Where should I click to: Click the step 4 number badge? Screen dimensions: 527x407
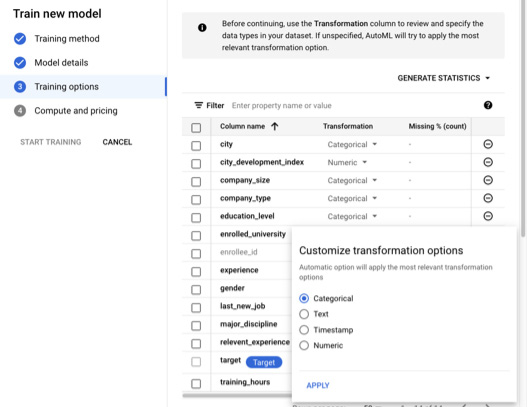tap(20, 111)
